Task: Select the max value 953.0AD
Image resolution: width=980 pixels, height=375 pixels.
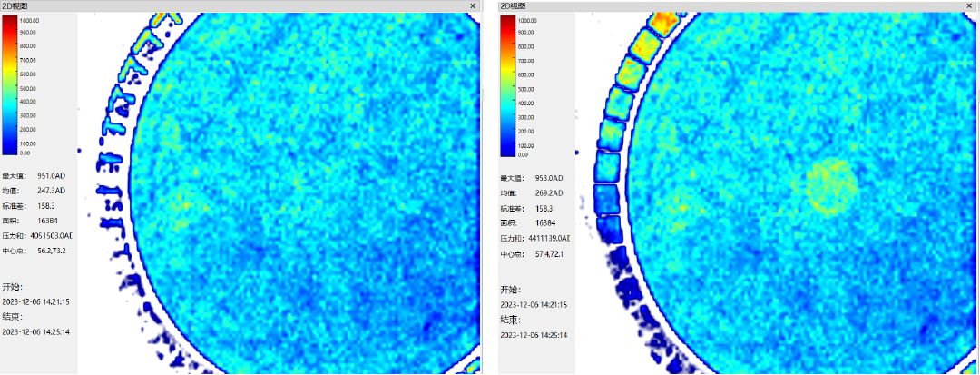Action: [x=549, y=178]
